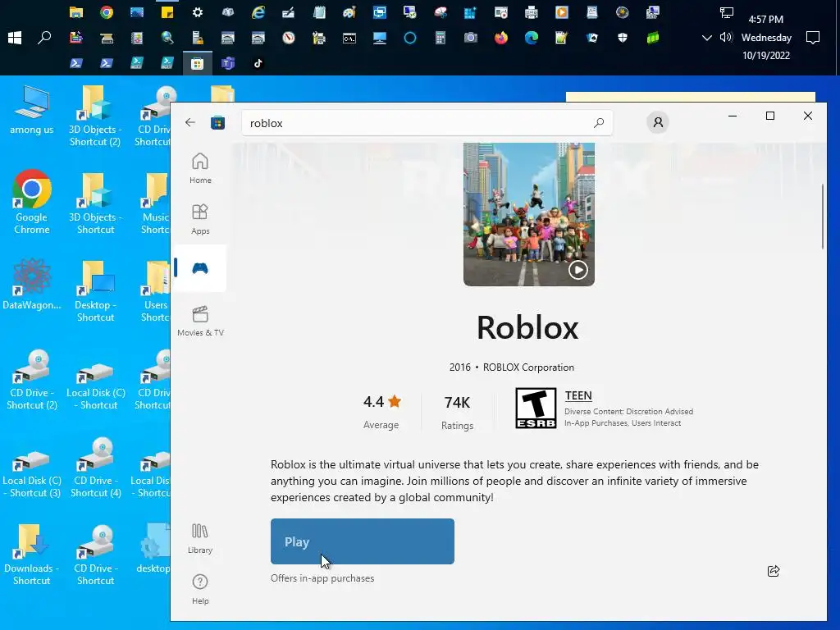Image resolution: width=840 pixels, height=630 pixels.
Task: Select CD Drive - Shortcut (2) icon
Action: (32, 379)
